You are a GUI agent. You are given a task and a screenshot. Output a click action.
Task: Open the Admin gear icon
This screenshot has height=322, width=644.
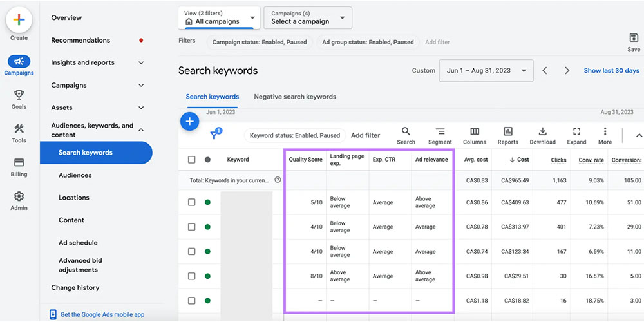[19, 196]
